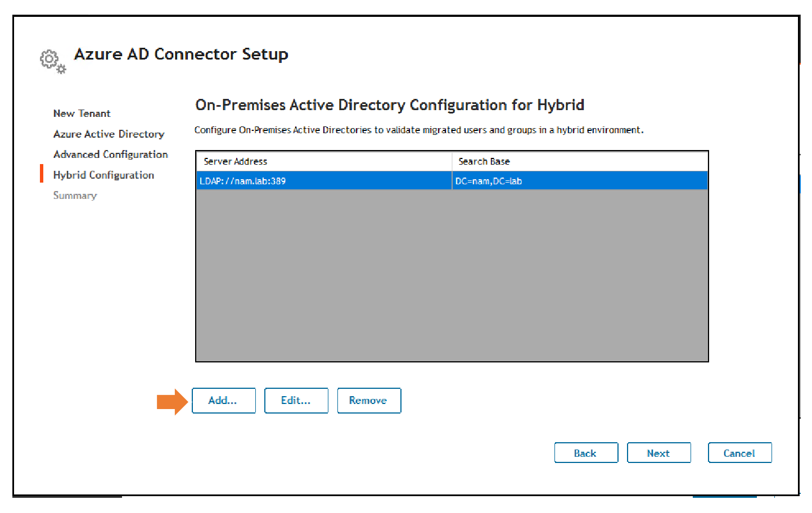The image size is (812, 513).
Task: Select the LDAP://nam.lab:389 server cell
Action: coord(324,181)
